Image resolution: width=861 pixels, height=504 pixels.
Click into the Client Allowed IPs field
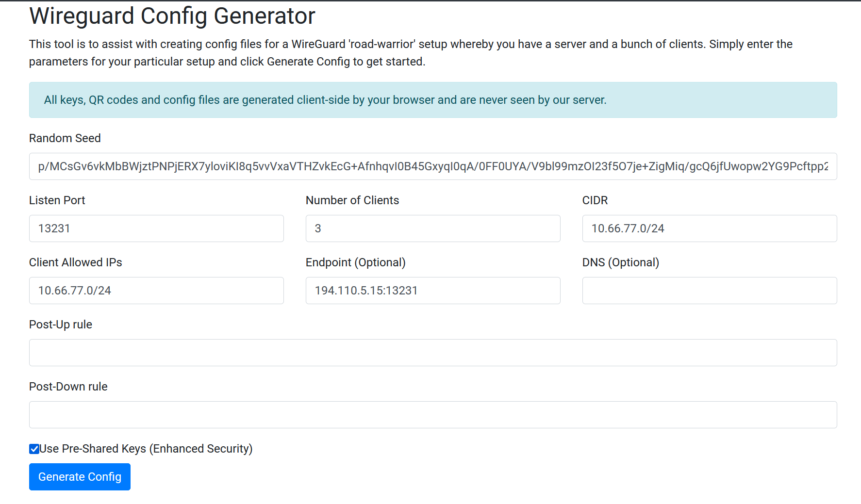tap(155, 290)
